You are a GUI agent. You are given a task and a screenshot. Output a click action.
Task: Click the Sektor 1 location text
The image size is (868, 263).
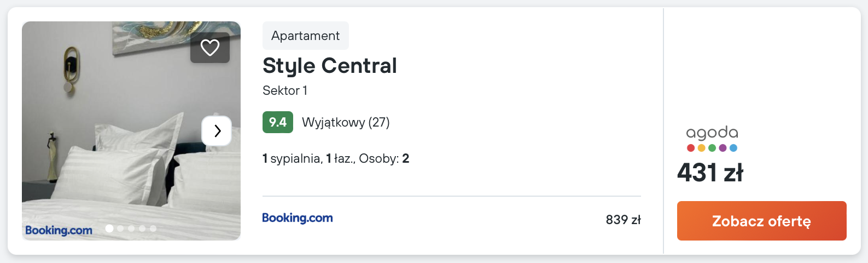tap(284, 90)
